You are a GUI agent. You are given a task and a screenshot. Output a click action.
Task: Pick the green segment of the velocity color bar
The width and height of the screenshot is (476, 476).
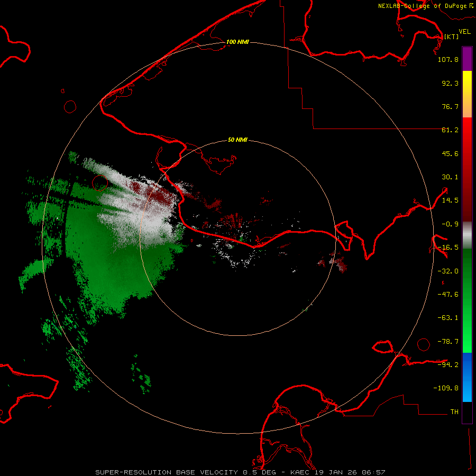coord(467,300)
